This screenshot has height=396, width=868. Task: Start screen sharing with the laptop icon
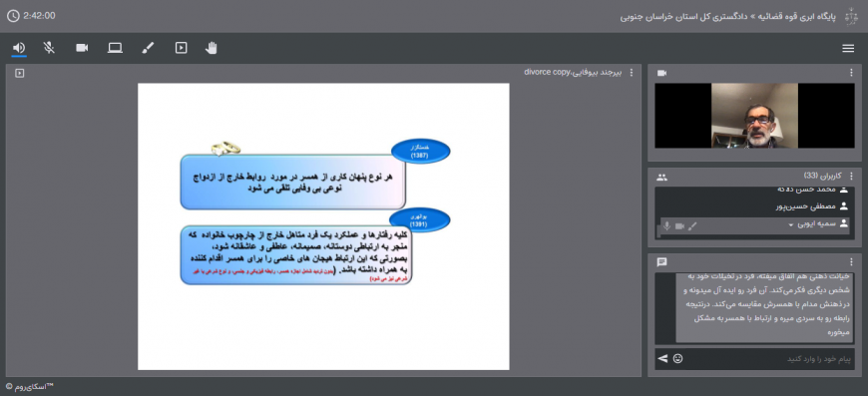tap(115, 48)
